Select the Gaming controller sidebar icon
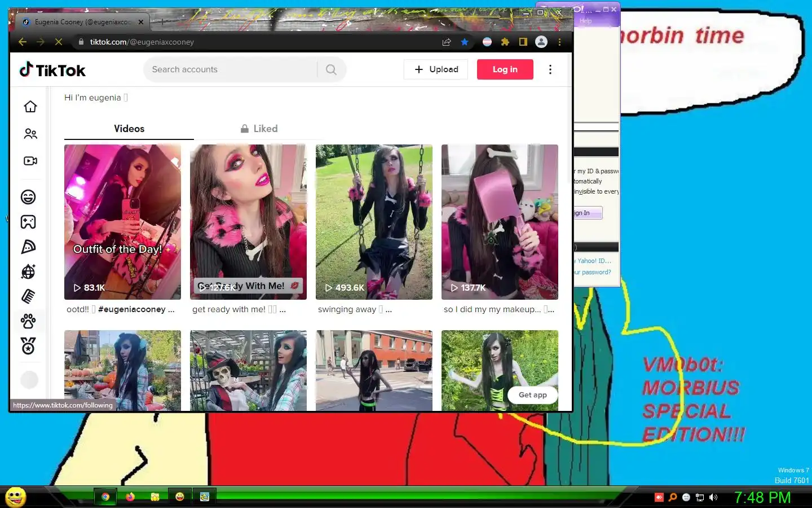The width and height of the screenshot is (812, 508). (x=28, y=222)
